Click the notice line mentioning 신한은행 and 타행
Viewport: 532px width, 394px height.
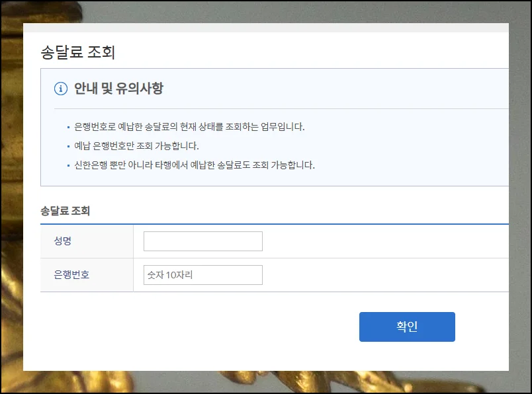(x=195, y=165)
